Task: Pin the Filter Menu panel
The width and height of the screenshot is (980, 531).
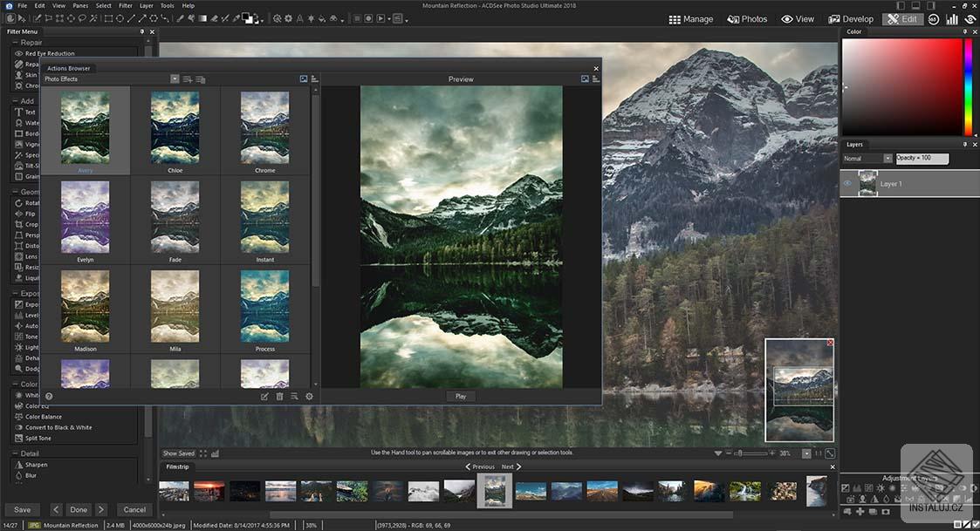Action: [140, 31]
